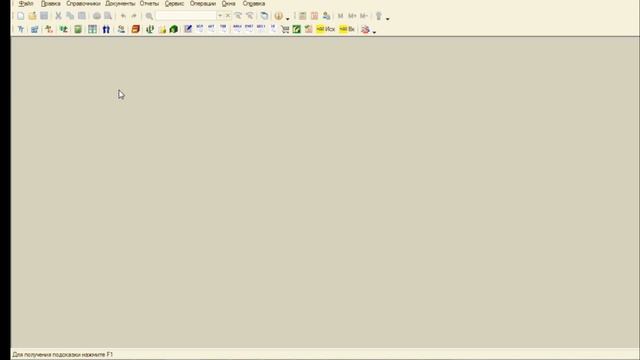
Task: Click the Open file folder icon
Action: 32,16
